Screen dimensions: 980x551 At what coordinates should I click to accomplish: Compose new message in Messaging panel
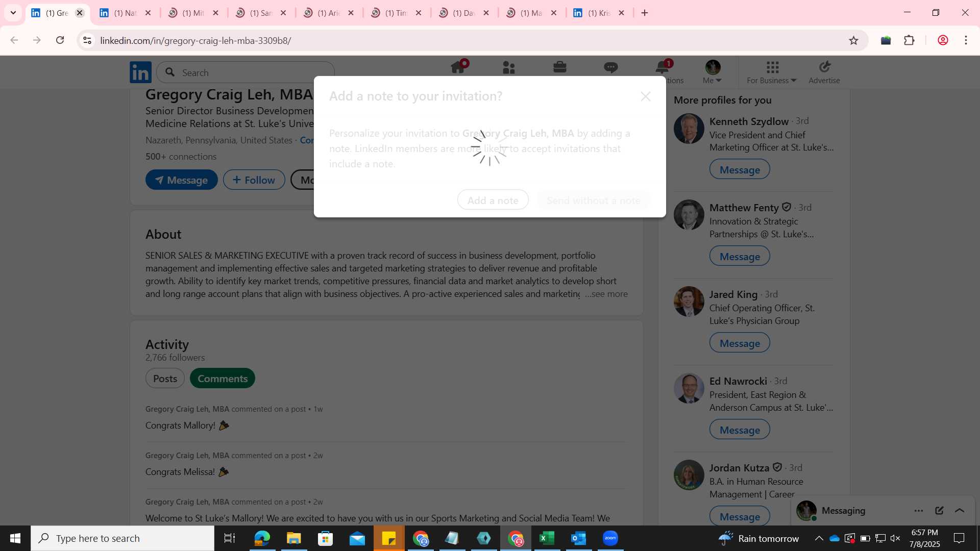[x=939, y=511]
